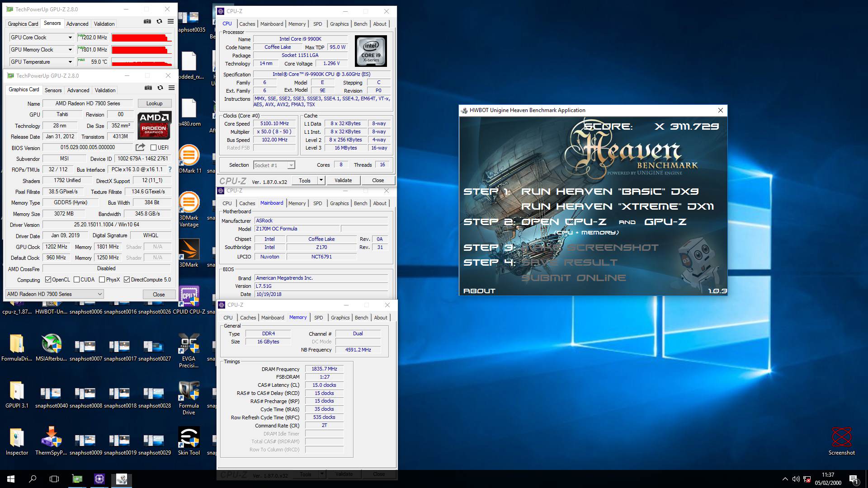Viewport: 868px width, 488px height.
Task: Open the notification center icon
Action: pos(854,479)
